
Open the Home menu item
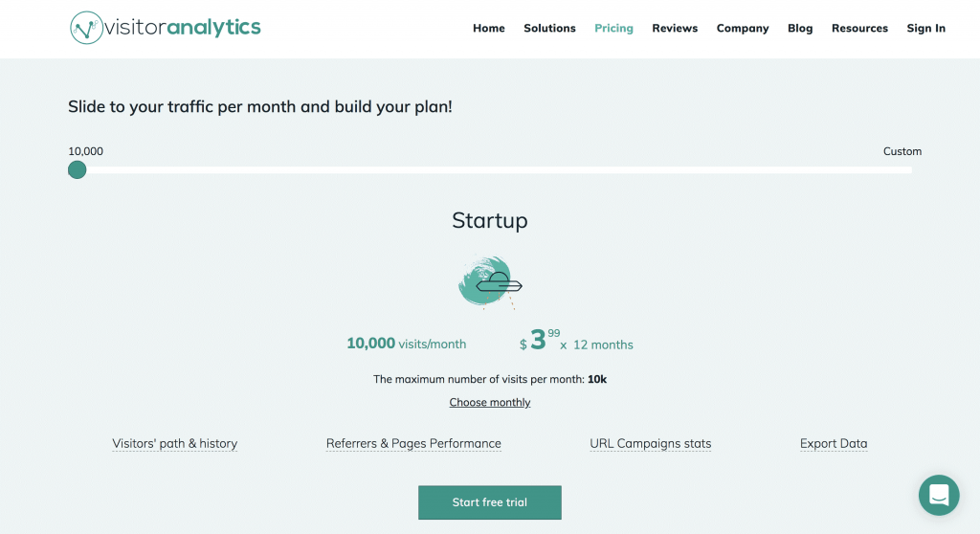[488, 29]
